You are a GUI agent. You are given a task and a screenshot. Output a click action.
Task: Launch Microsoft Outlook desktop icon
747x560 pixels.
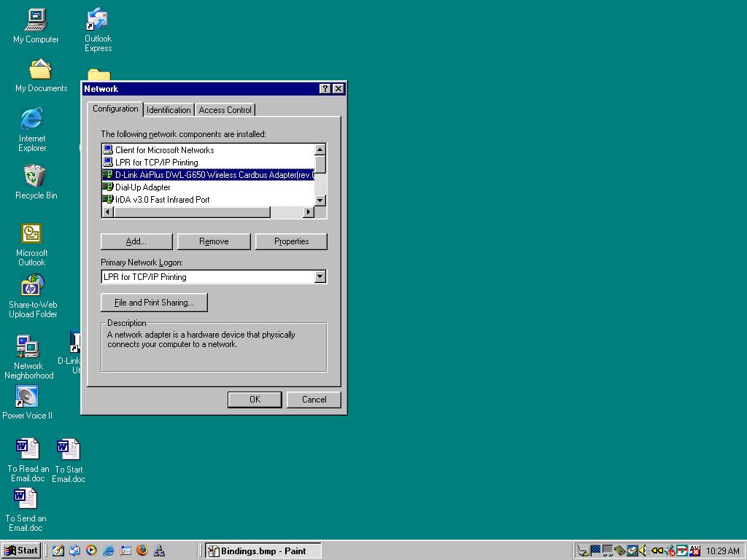pyautogui.click(x=31, y=245)
